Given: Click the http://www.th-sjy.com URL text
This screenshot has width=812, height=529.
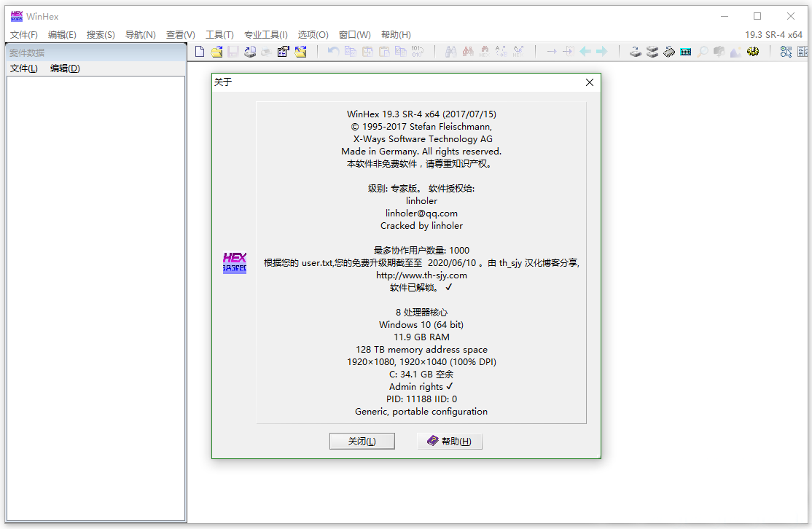Looking at the screenshot, I should pyautogui.click(x=421, y=275).
